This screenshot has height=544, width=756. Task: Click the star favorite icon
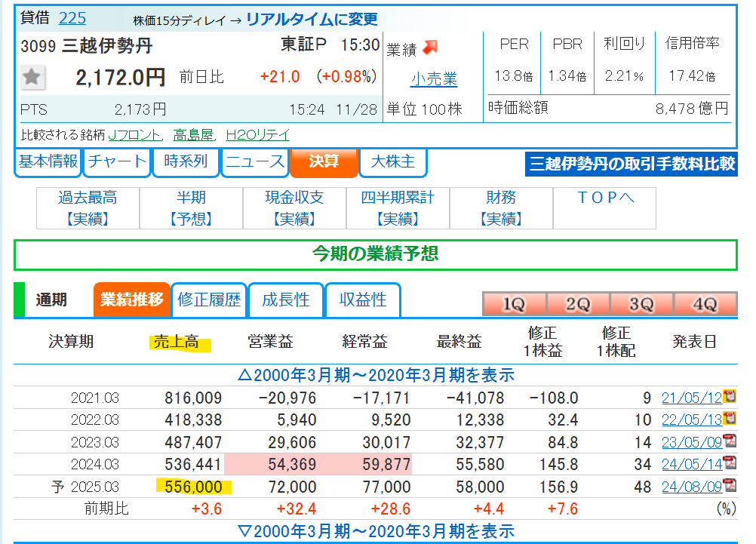point(32,77)
